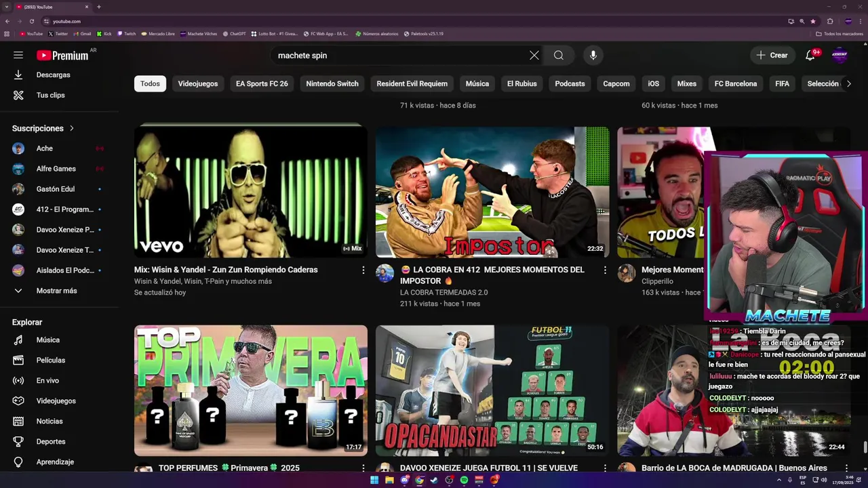This screenshot has width=868, height=488.
Task: Select the Resident Evil Requiem chip
Action: pyautogui.click(x=412, y=83)
